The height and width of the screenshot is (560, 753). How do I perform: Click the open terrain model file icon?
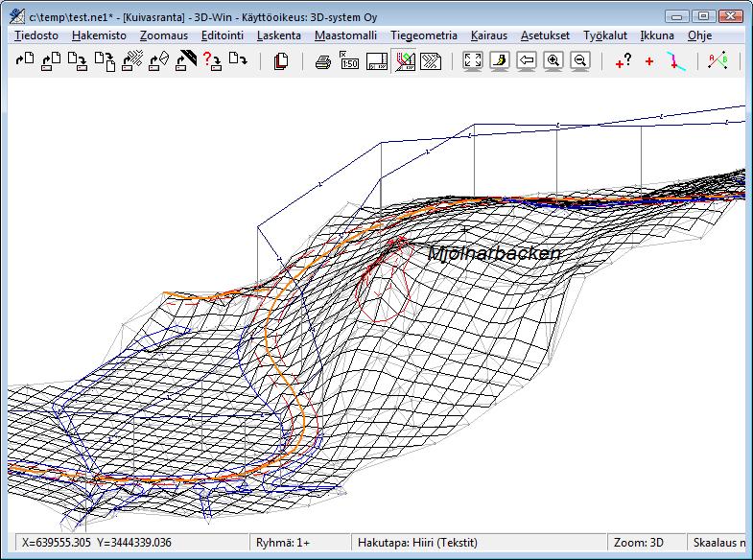click(159, 61)
